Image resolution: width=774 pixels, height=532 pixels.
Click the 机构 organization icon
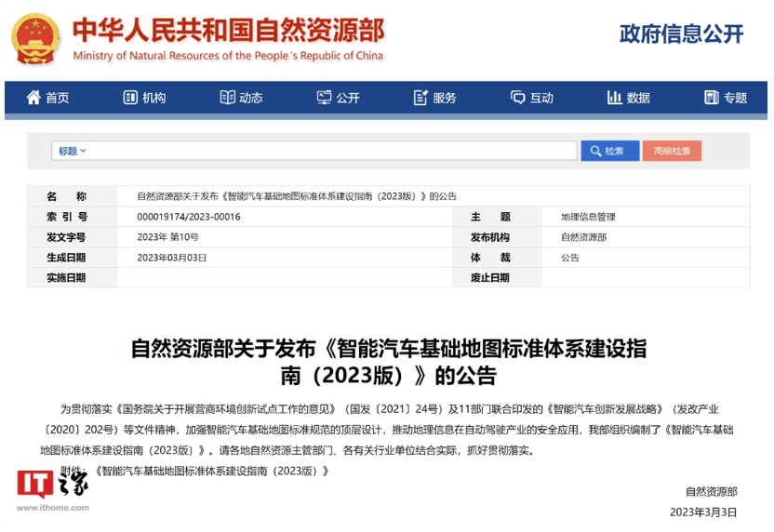pyautogui.click(x=130, y=98)
